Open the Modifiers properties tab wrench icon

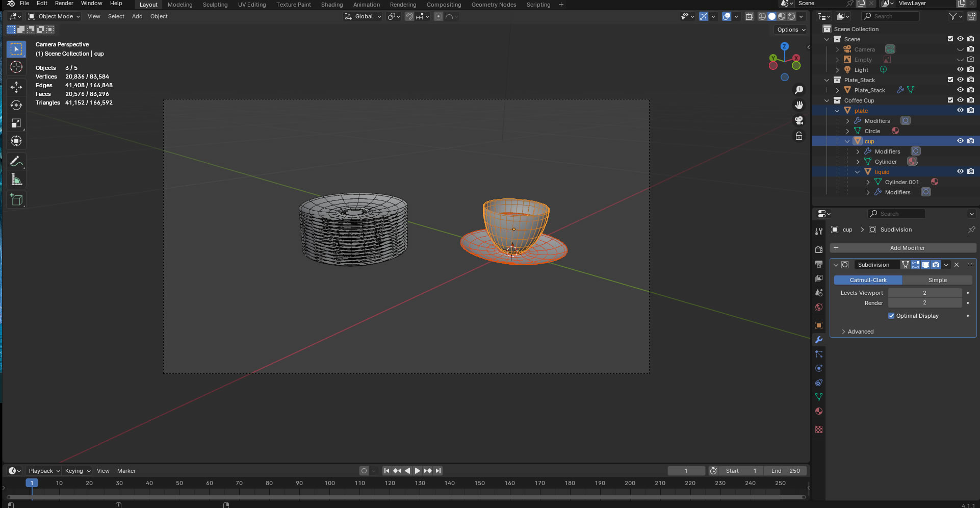(819, 340)
